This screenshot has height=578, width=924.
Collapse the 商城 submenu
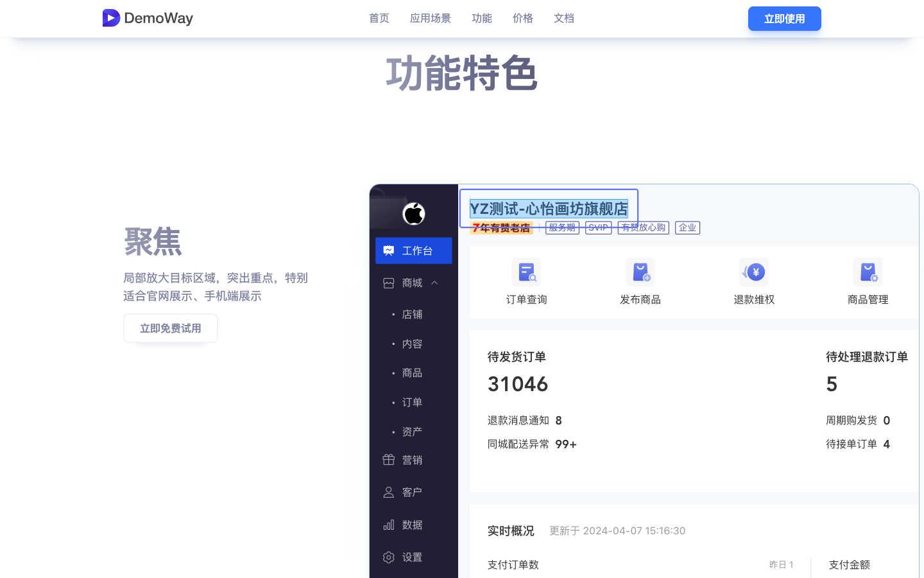point(434,283)
